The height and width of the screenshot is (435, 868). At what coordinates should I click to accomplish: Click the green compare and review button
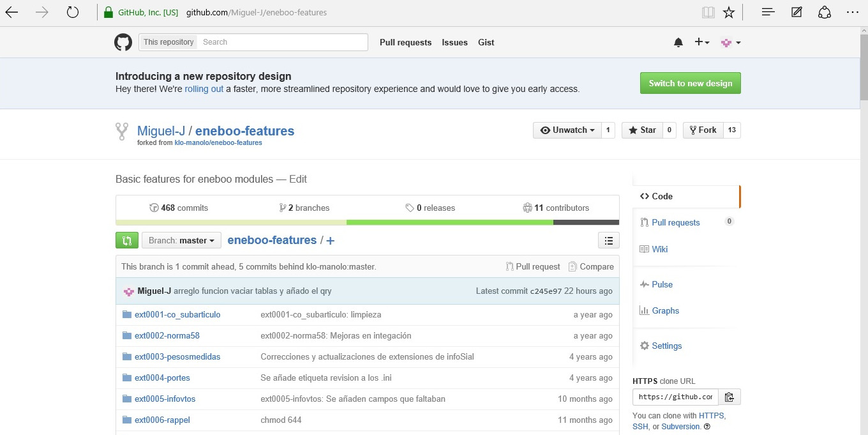click(127, 240)
